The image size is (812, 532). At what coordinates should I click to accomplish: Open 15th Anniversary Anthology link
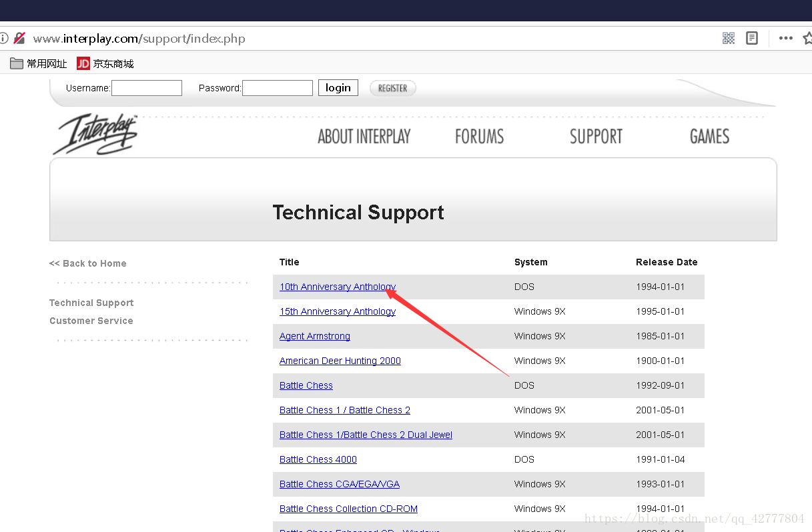tap(338, 311)
